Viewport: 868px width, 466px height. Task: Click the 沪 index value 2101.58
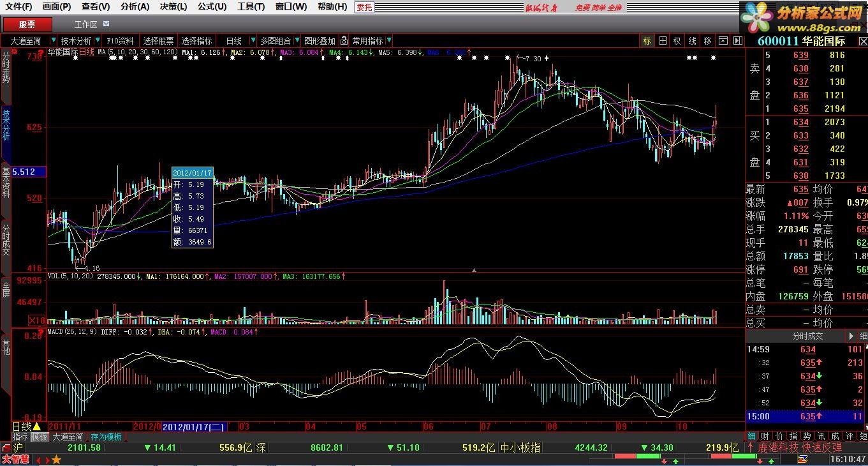(84, 448)
